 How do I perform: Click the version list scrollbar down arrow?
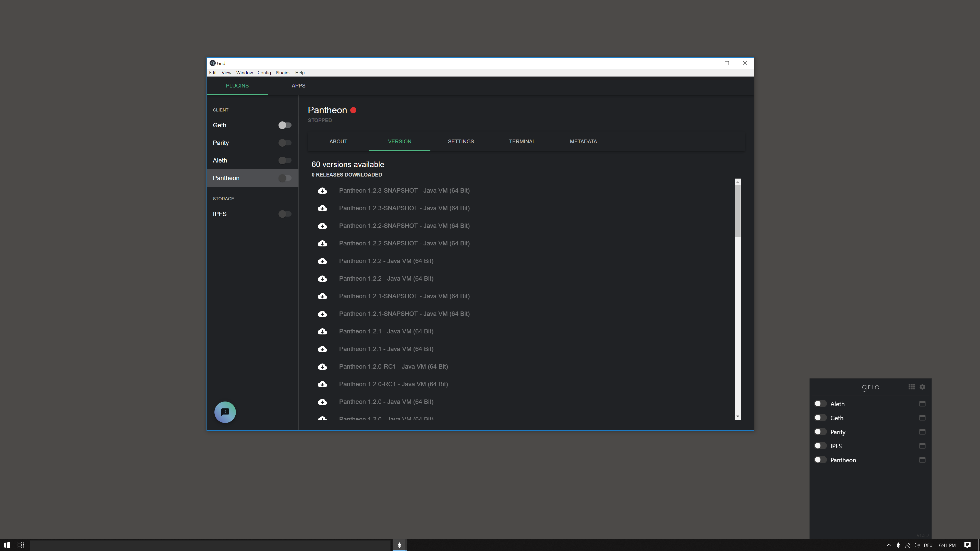(738, 416)
